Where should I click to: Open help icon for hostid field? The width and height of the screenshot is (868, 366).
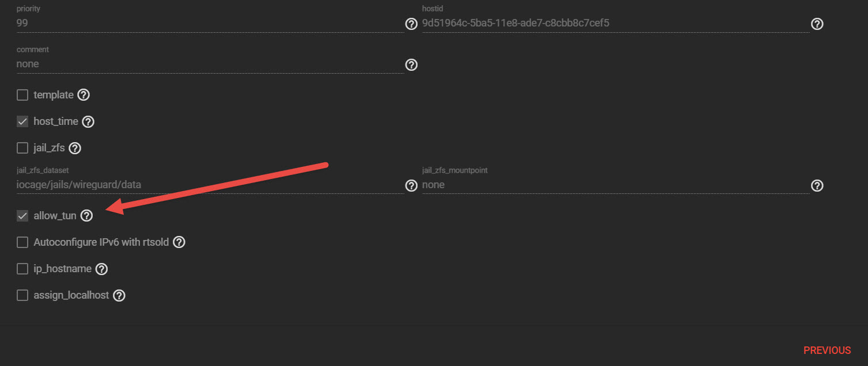(x=817, y=24)
